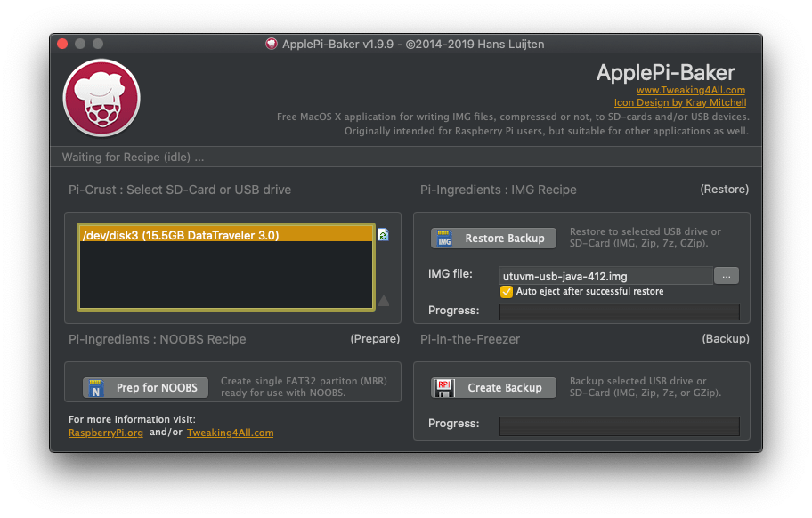Open the RaspberryPi.org link

(x=106, y=433)
